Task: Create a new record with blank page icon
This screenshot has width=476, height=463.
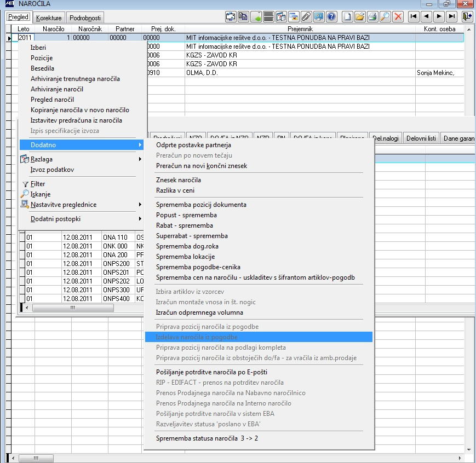Action: click(348, 16)
